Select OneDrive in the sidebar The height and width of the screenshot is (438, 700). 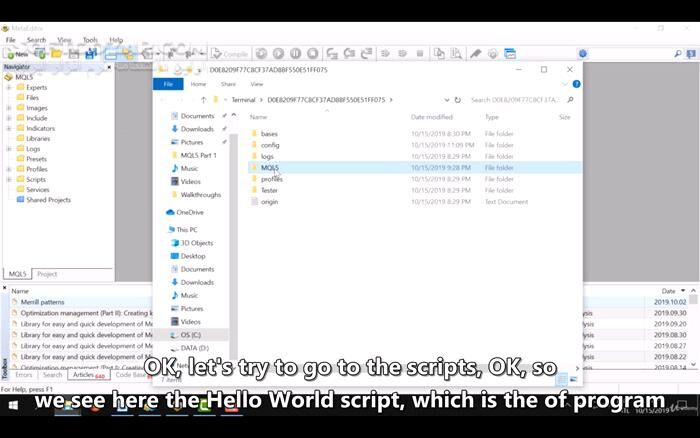point(189,212)
